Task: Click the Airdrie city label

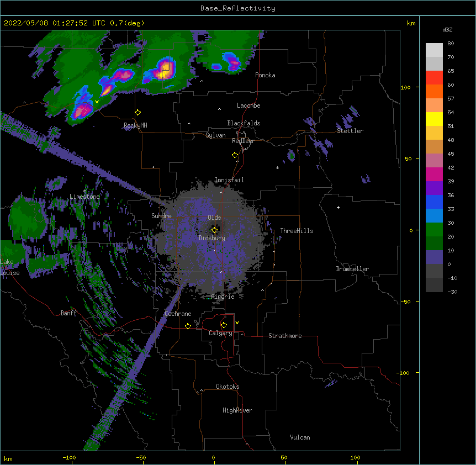Action: point(223,297)
